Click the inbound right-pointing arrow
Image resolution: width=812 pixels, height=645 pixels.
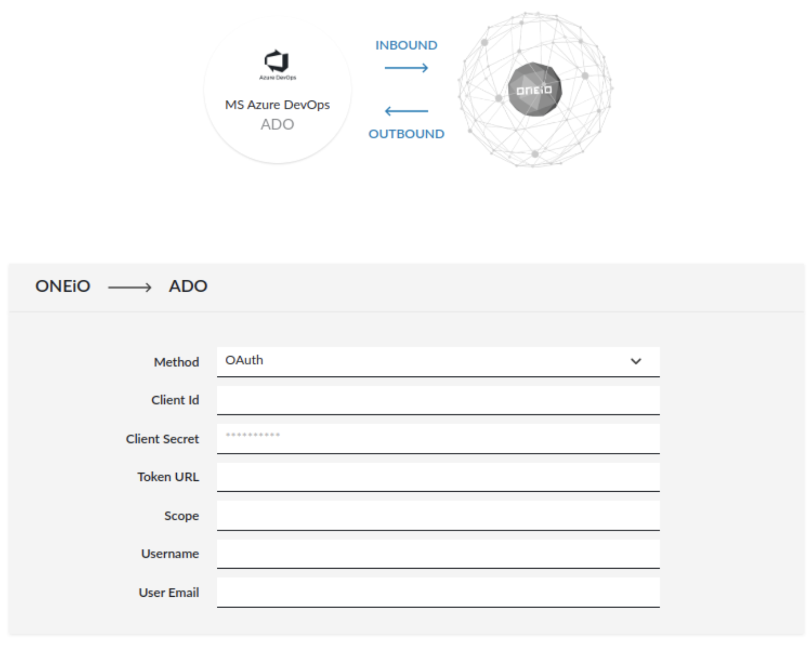406,68
